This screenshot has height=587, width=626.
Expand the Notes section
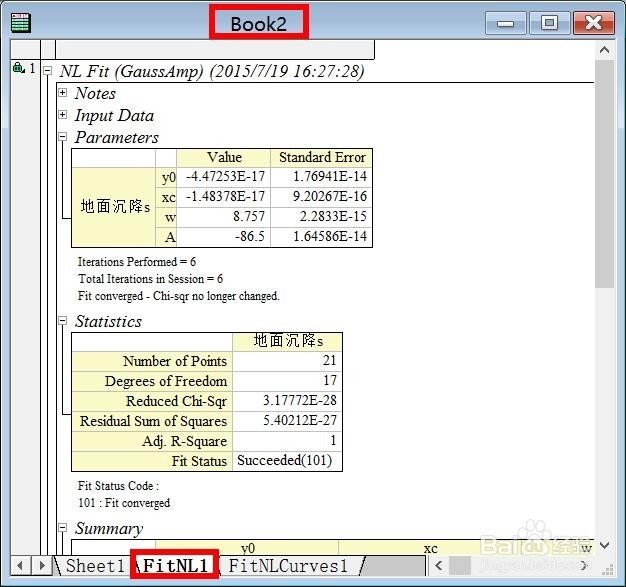tap(62, 93)
